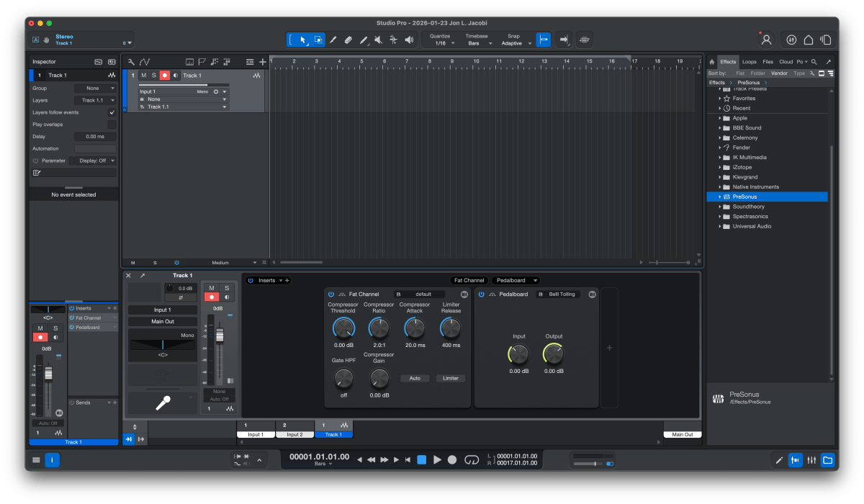Enable the Limiter button in Fat Channel
864x504 pixels.
click(450, 377)
